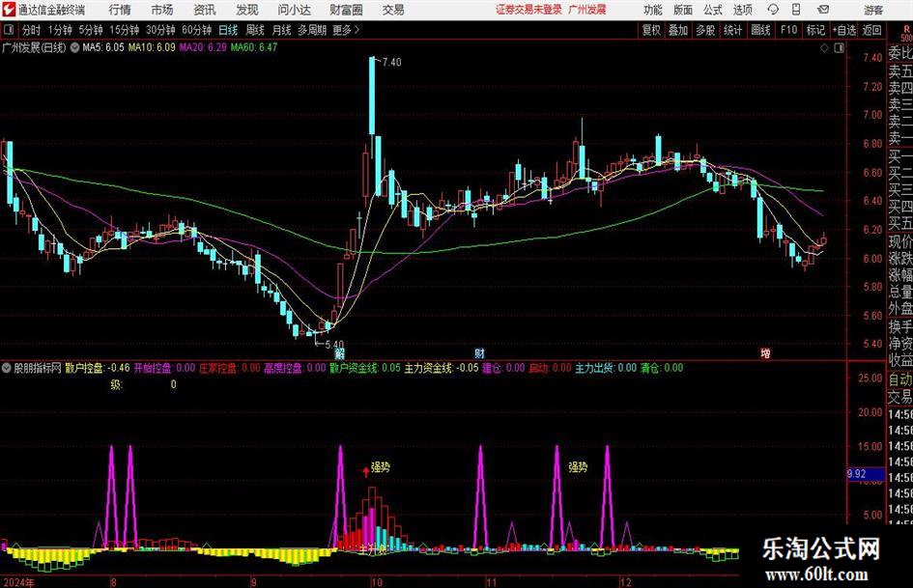The image size is (913, 588).
Task: Click the 财 marker on the chart
Action: (x=479, y=353)
